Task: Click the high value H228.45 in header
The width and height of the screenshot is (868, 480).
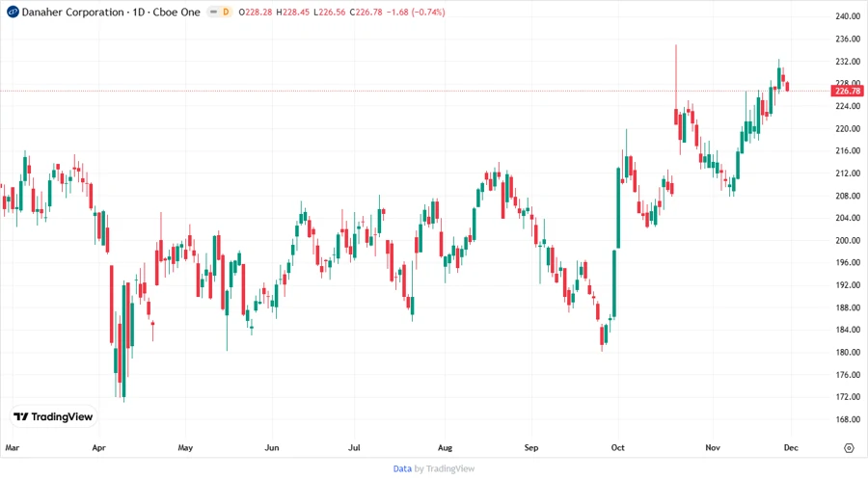Action: [x=293, y=13]
